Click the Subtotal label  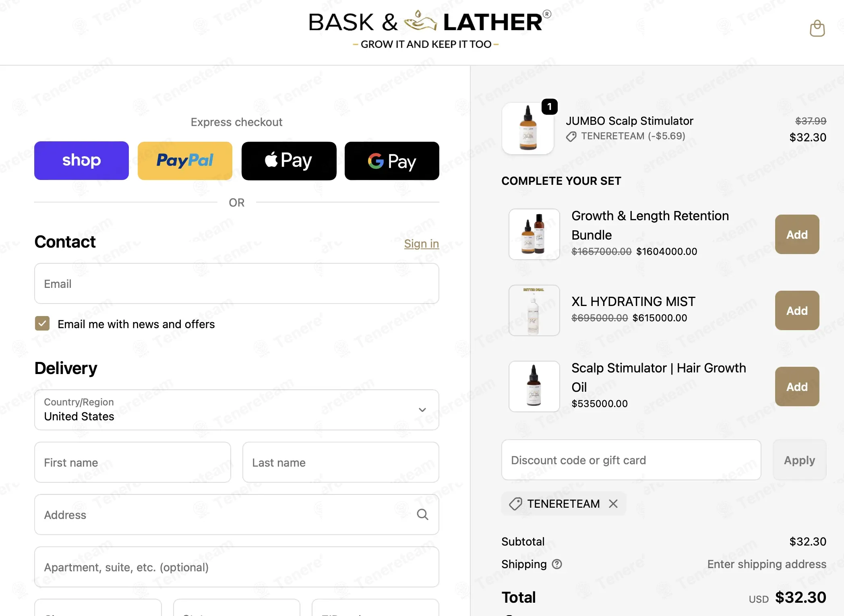tap(523, 542)
